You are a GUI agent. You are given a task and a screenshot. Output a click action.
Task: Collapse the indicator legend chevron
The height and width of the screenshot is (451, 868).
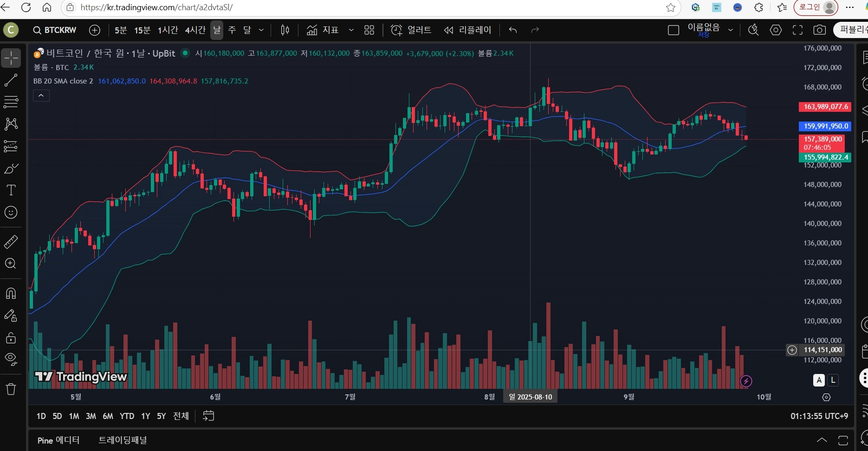pyautogui.click(x=41, y=96)
